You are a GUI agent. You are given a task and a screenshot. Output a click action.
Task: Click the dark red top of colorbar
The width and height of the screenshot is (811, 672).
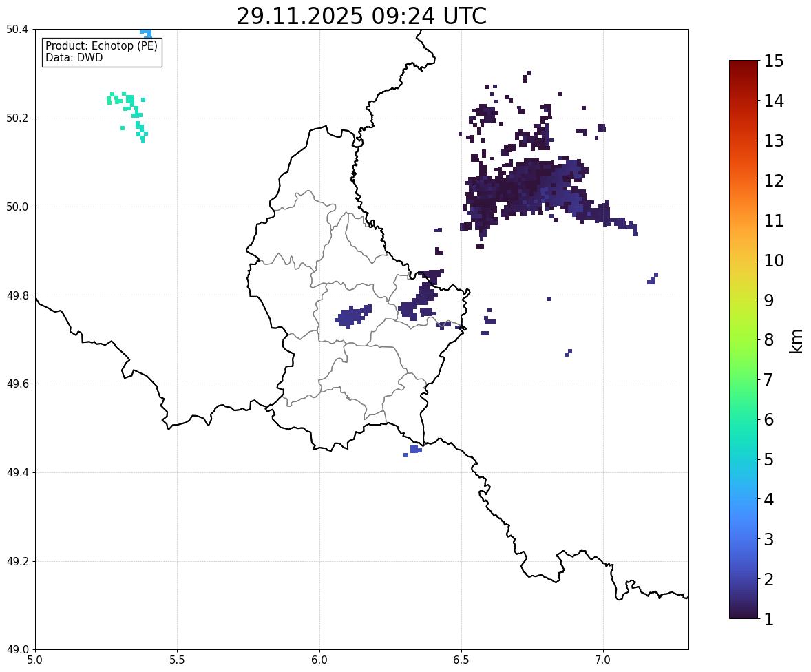point(744,65)
